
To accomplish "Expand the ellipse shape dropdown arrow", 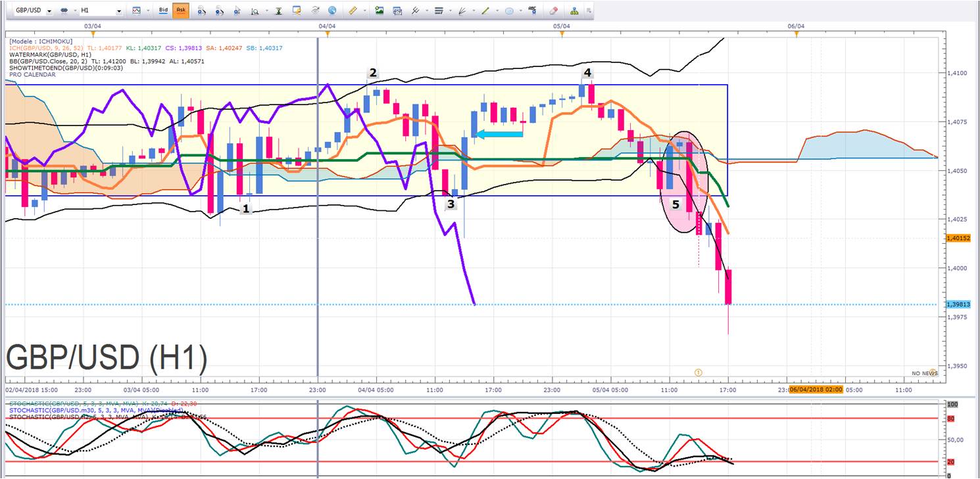I will point(522,11).
